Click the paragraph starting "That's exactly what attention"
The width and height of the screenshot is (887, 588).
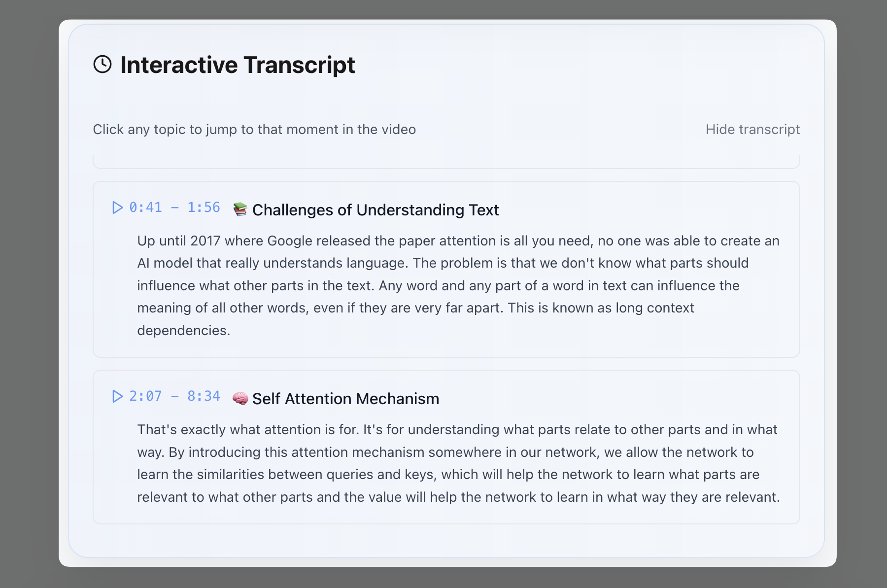(x=458, y=463)
